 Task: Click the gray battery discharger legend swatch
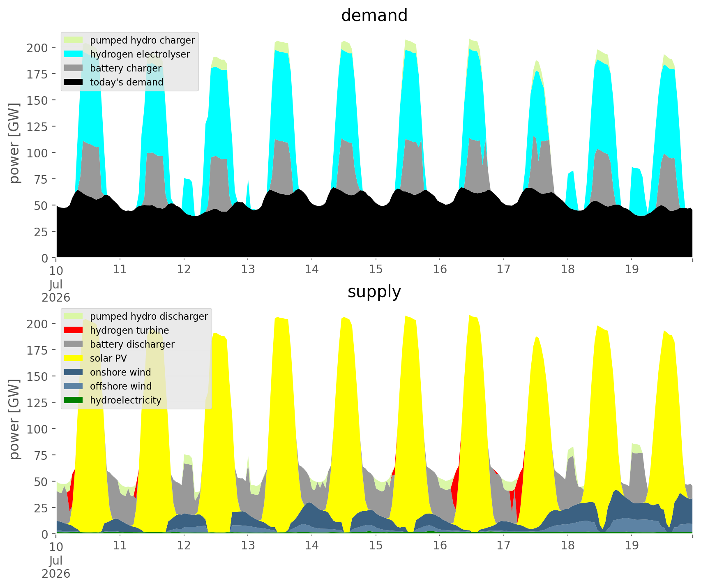click(x=74, y=344)
